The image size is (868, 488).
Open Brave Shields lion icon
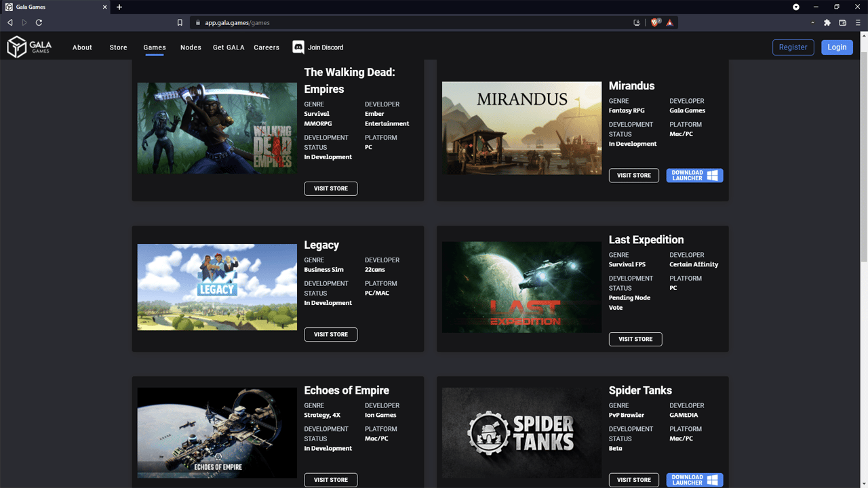point(655,22)
